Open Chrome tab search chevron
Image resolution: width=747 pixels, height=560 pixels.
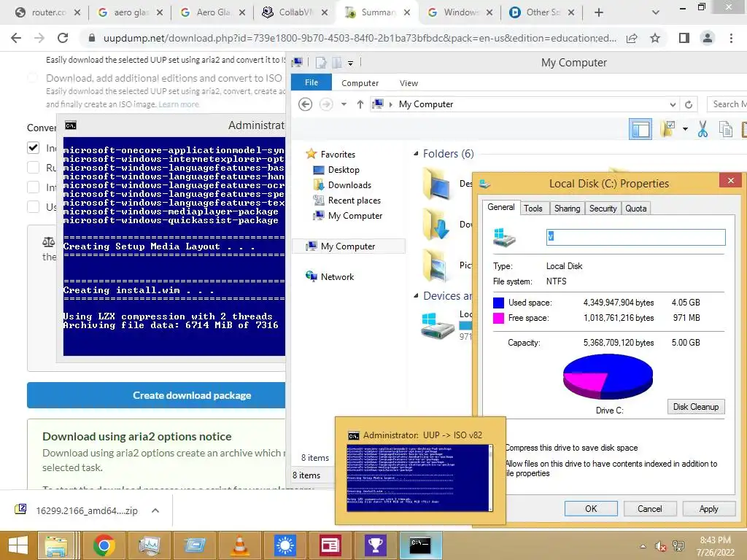656,12
